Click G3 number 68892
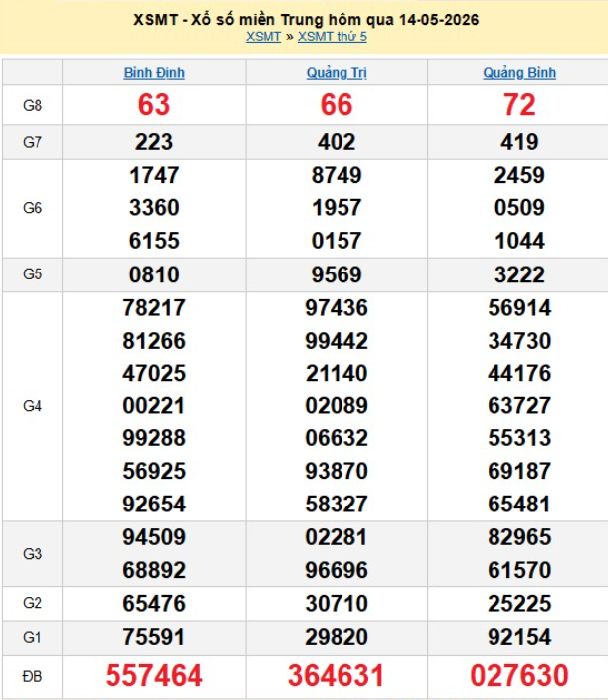The image size is (608, 700). click(154, 570)
